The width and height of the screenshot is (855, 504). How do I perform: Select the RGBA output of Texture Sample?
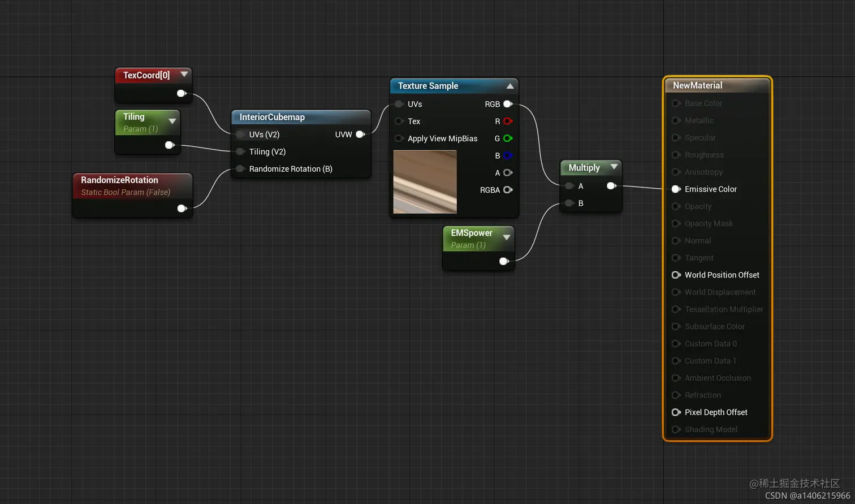tap(507, 190)
